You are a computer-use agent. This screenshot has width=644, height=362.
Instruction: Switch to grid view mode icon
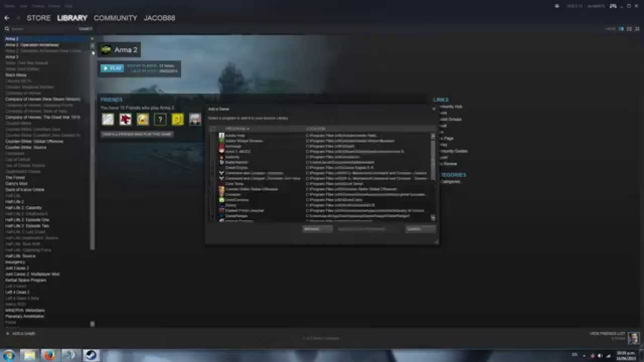coord(637,29)
